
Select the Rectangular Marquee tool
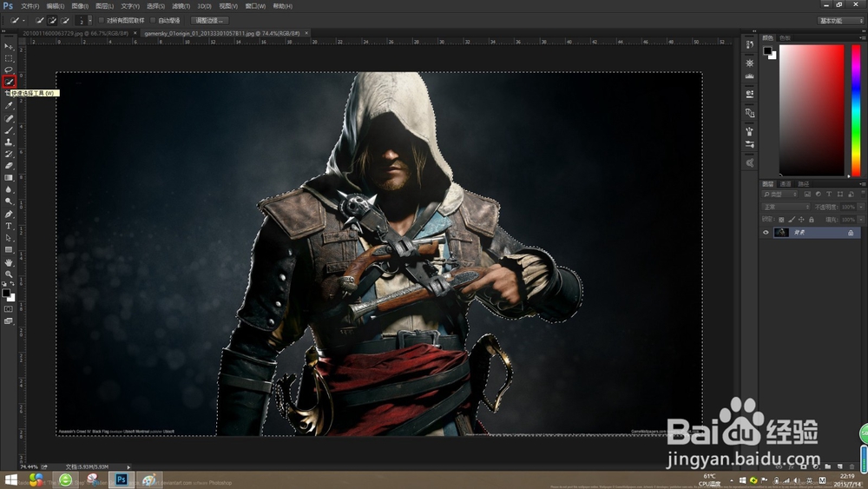tap(9, 58)
